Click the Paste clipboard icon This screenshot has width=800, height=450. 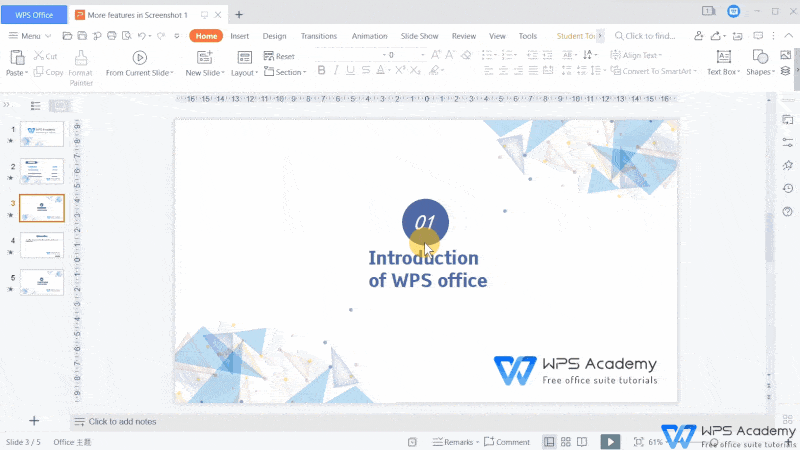click(17, 57)
